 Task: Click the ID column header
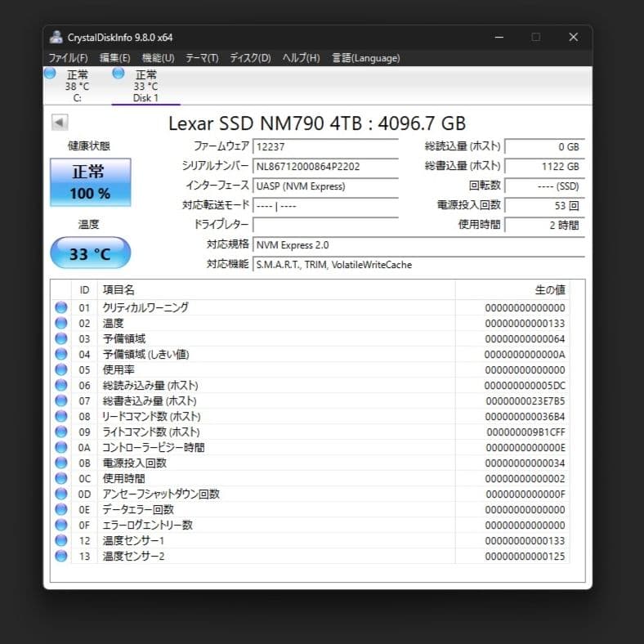pos(84,290)
